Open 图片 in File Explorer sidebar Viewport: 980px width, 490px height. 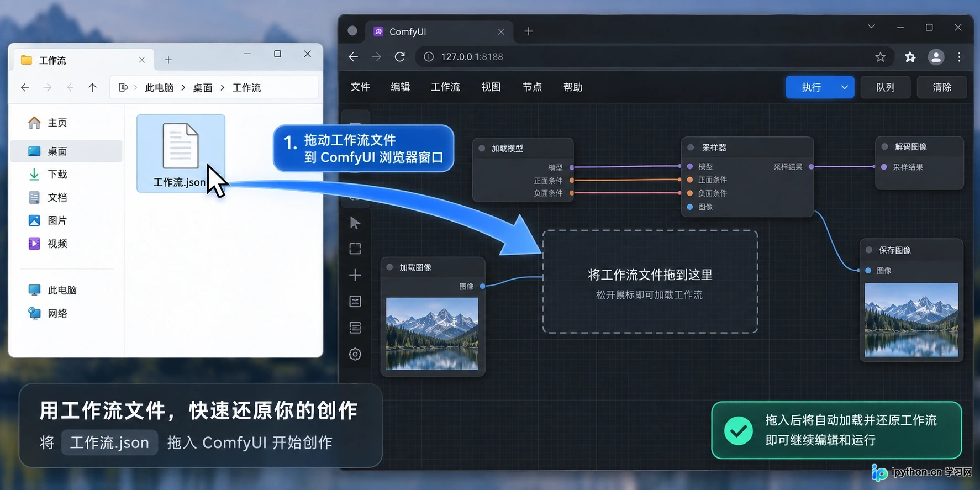tap(66, 220)
